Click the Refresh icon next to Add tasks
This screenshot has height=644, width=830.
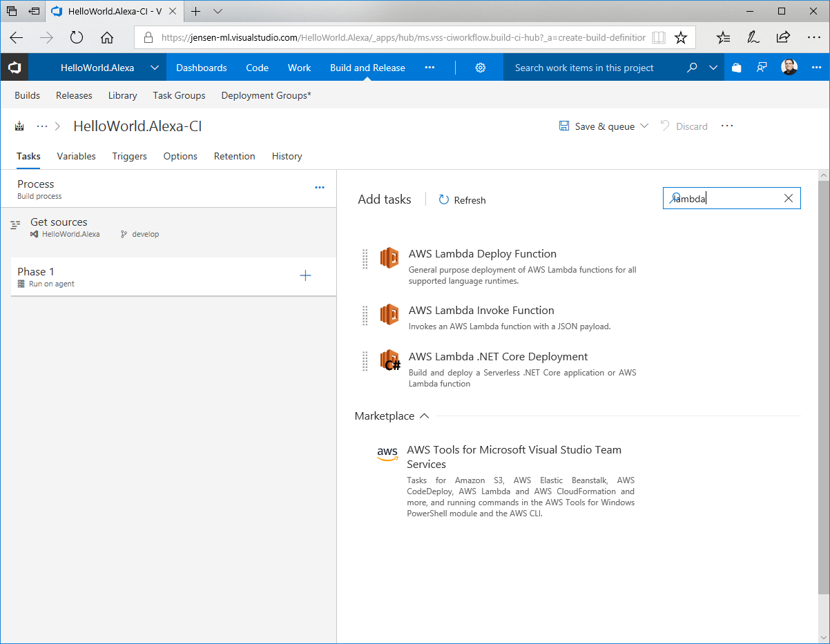[444, 199]
